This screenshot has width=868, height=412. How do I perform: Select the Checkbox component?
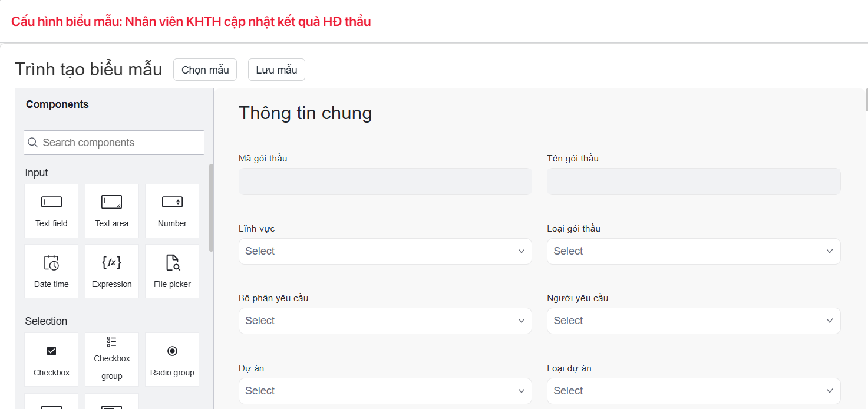[x=51, y=360]
